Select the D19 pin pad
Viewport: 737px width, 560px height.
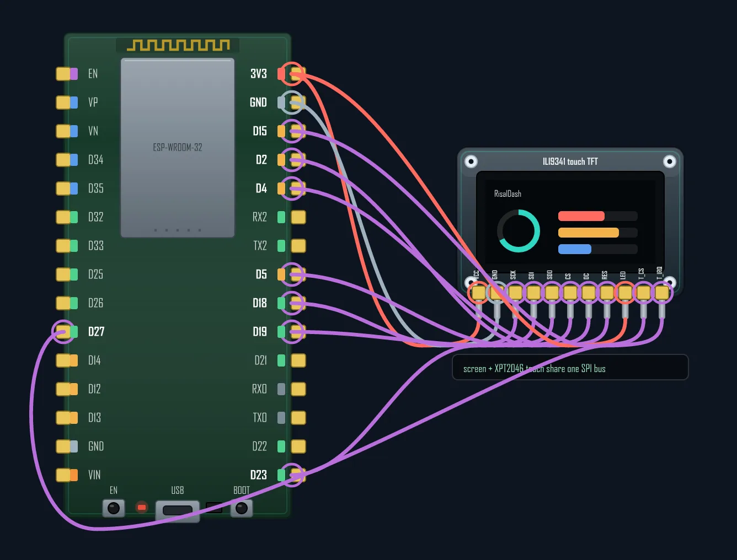(x=298, y=332)
